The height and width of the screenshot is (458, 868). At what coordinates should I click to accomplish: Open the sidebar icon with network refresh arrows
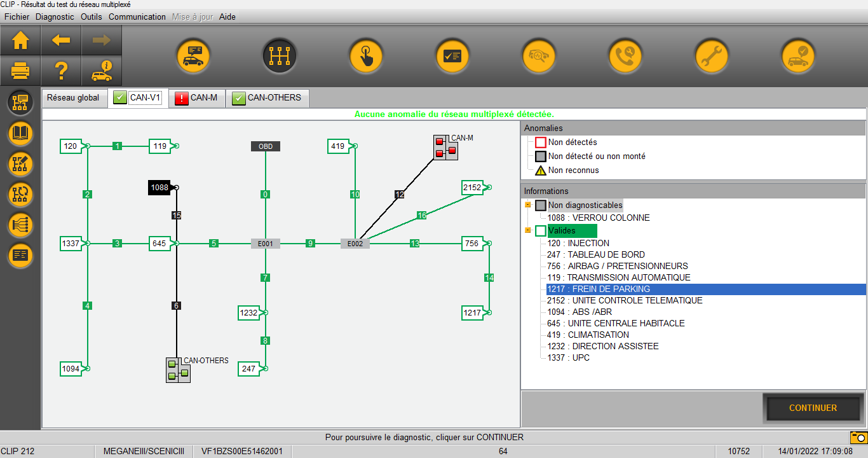coord(20,194)
